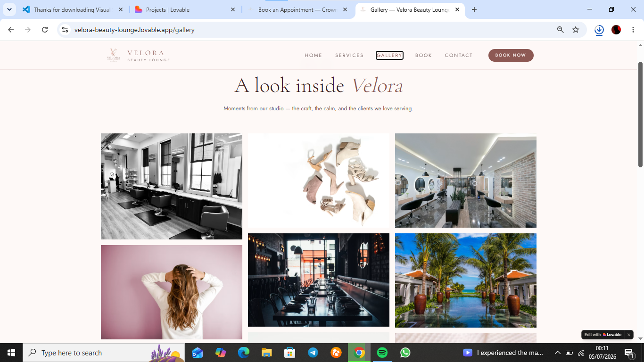Close the 'Projects | Lovable' tab

pos(233,9)
